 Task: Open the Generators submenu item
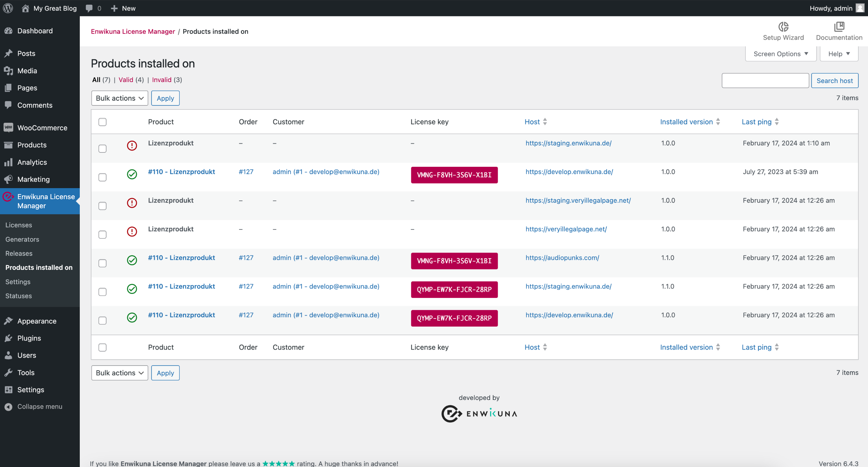22,239
